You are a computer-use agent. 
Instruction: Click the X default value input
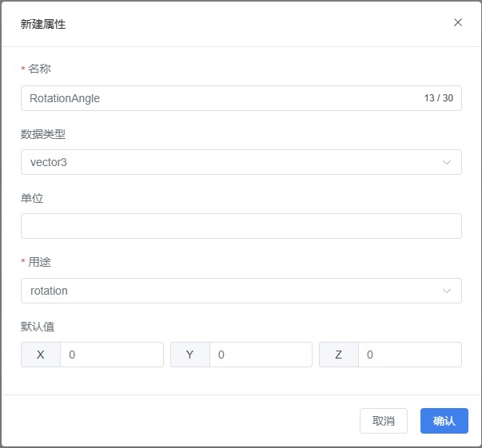click(x=111, y=355)
